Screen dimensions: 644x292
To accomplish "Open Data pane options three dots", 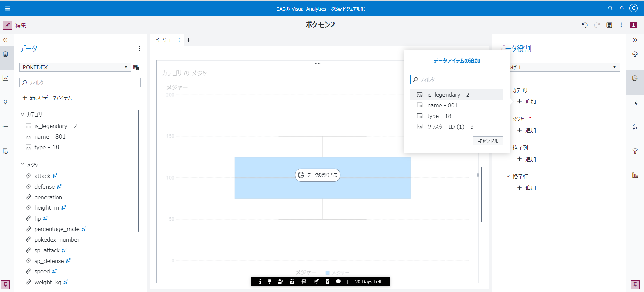I will pyautogui.click(x=139, y=48).
